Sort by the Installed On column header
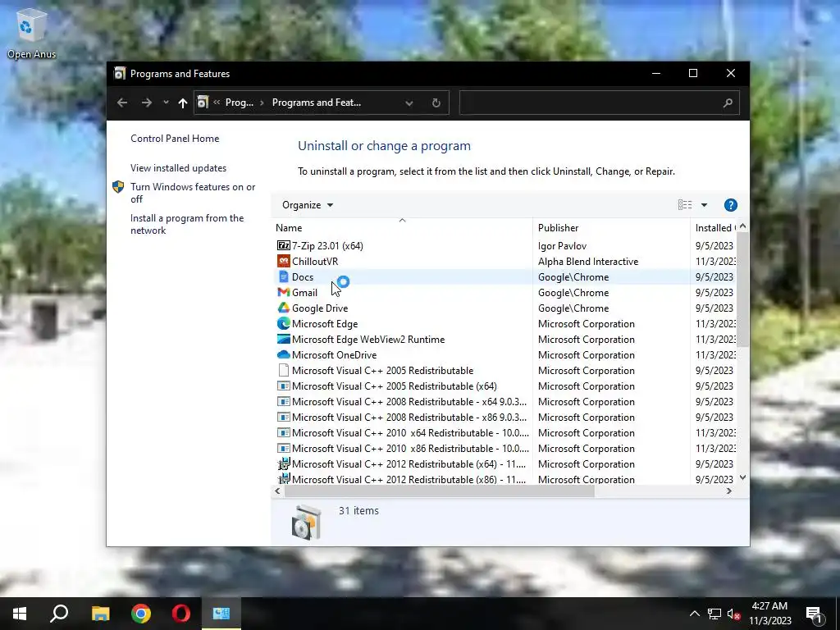 714,228
